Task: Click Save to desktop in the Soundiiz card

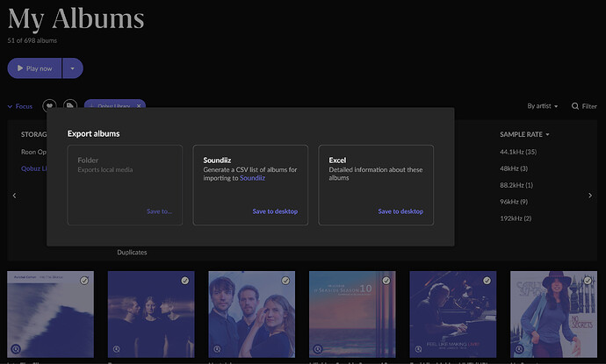Action: point(275,211)
